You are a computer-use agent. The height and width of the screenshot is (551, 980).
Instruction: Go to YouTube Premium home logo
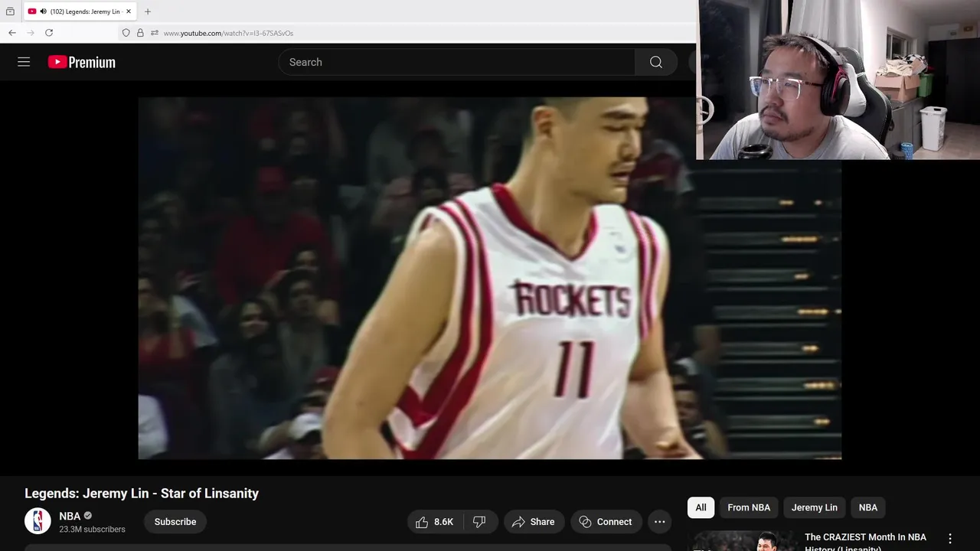click(x=82, y=62)
